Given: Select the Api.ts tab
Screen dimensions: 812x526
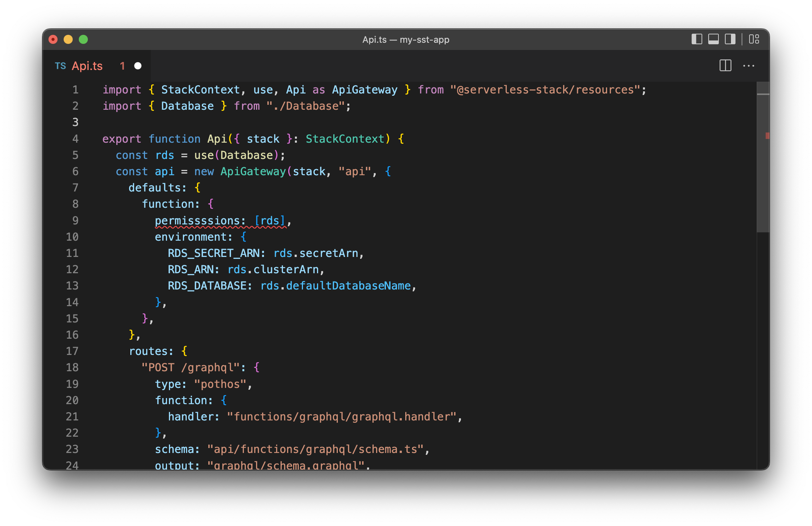Looking at the screenshot, I should point(87,66).
